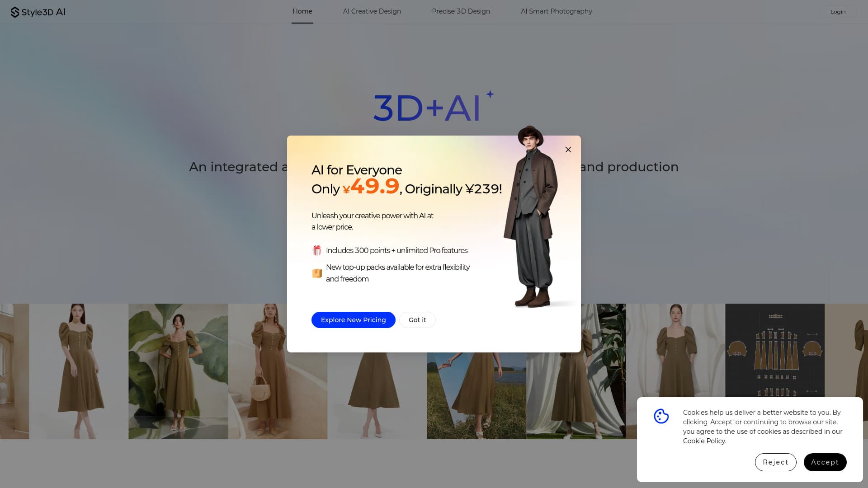Click the gift emoji beside the 300 points feature
The width and height of the screenshot is (868, 488).
click(x=317, y=250)
